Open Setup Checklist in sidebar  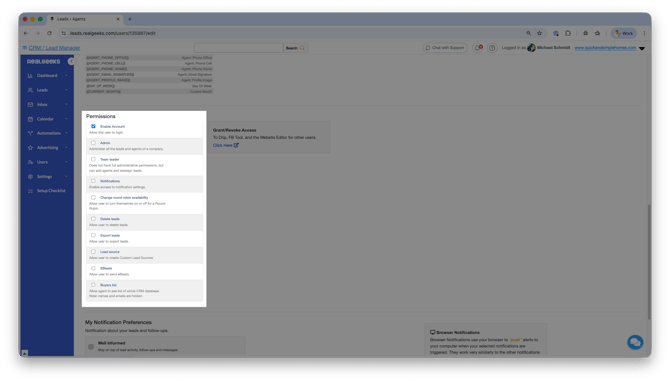pos(51,191)
